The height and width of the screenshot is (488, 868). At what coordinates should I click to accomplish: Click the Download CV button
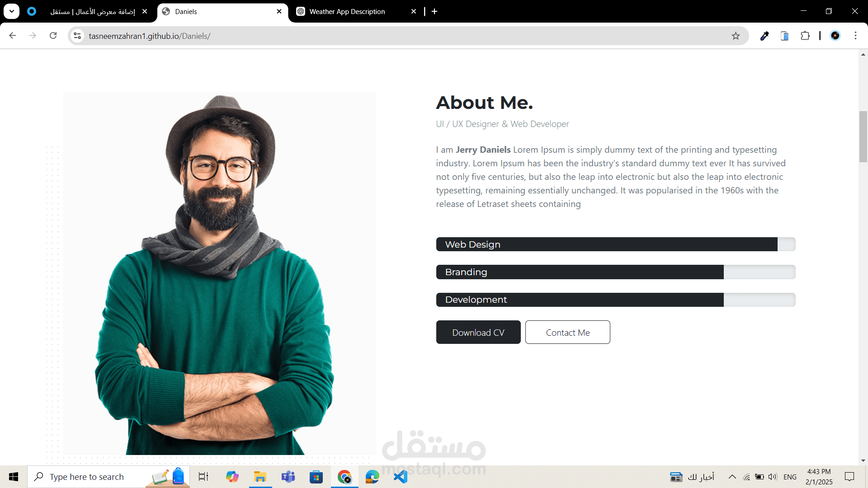tap(478, 333)
